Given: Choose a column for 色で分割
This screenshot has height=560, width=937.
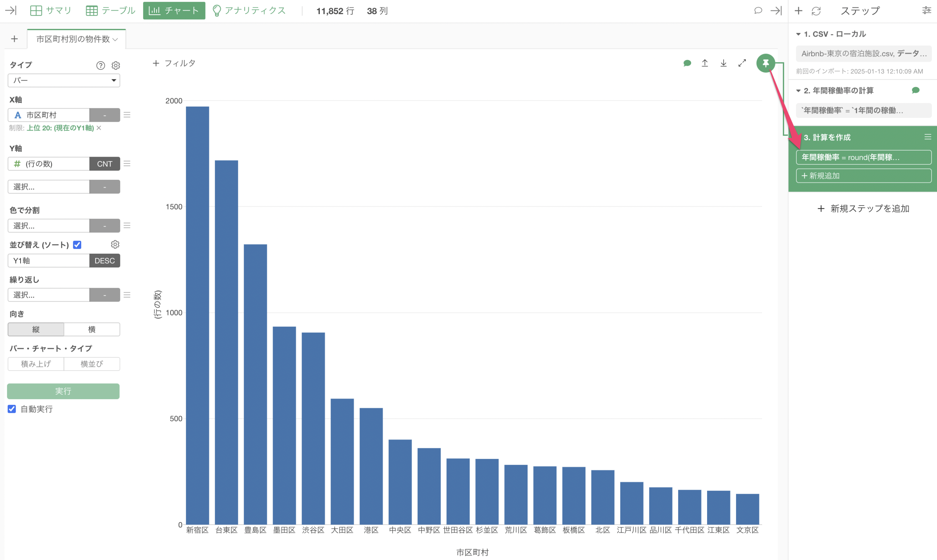Looking at the screenshot, I should pos(49,226).
